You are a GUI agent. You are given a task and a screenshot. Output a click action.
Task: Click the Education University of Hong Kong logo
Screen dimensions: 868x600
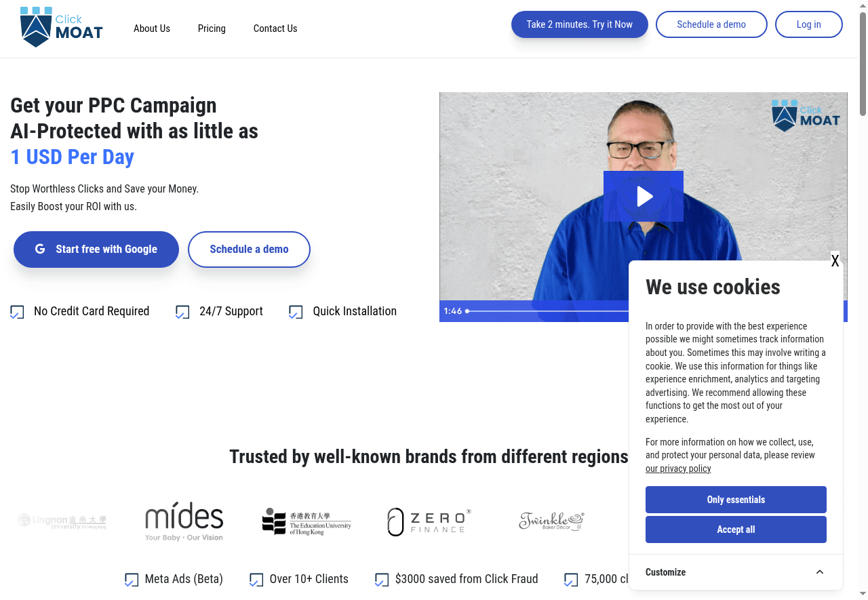click(x=307, y=521)
